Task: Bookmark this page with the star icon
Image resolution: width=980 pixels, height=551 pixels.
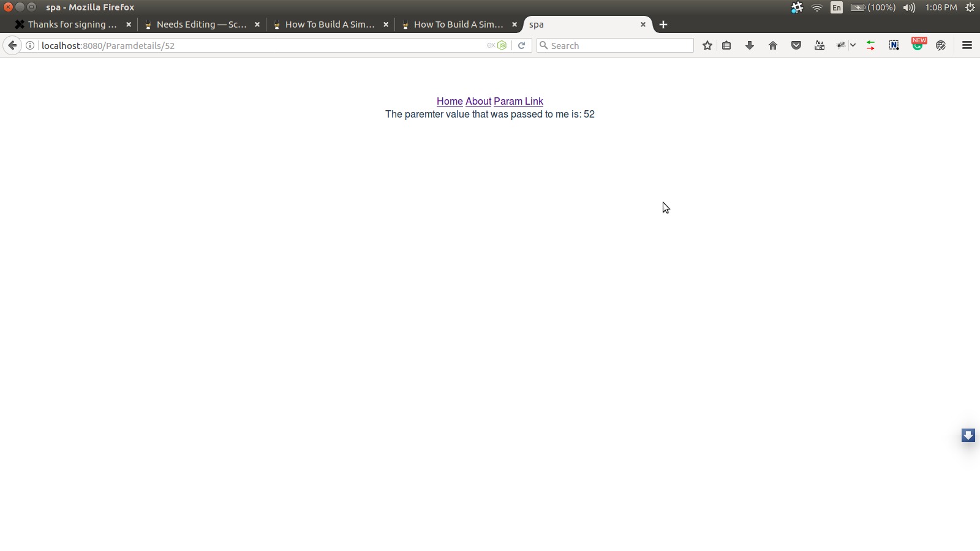Action: (x=707, y=45)
